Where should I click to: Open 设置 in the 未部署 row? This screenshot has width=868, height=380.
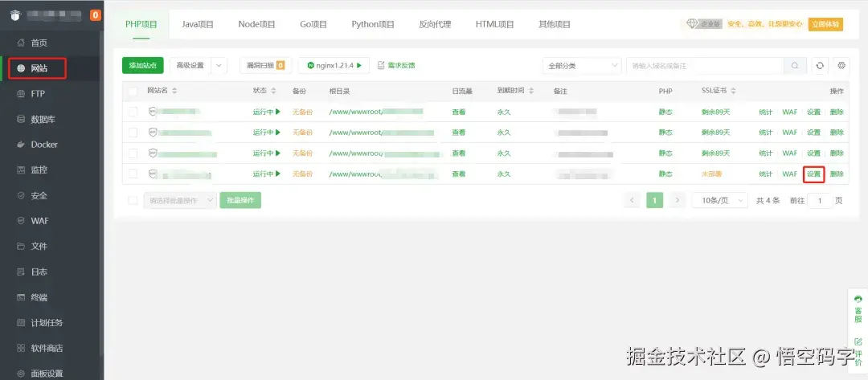click(813, 174)
